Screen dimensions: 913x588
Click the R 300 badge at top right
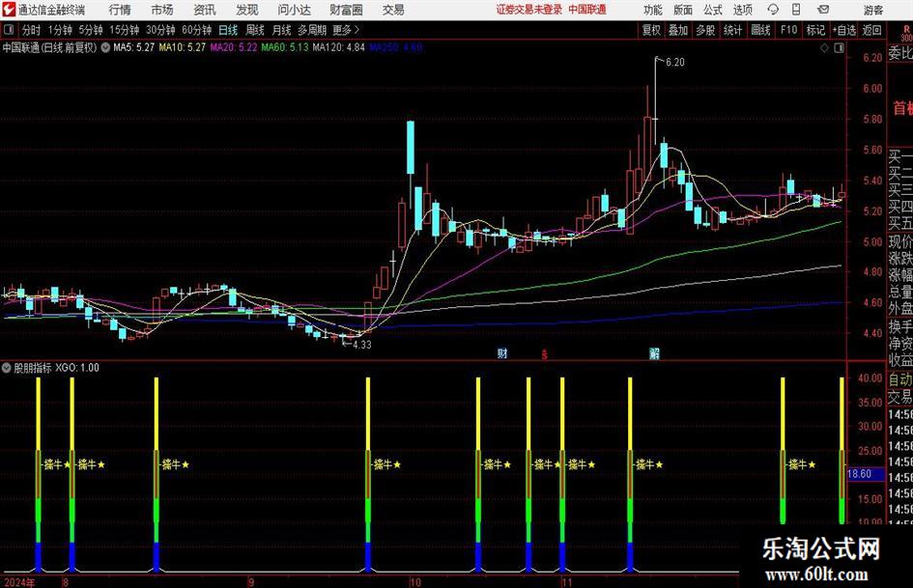point(906,33)
